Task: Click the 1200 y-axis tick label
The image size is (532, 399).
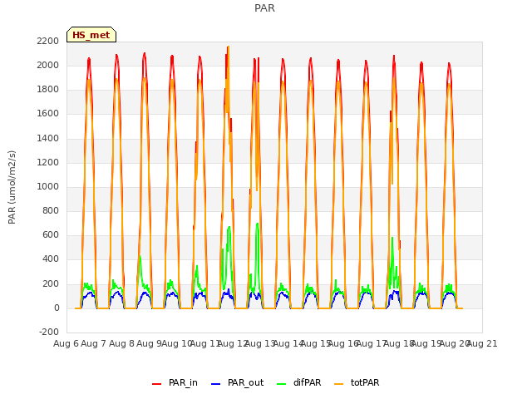Action: 48,162
